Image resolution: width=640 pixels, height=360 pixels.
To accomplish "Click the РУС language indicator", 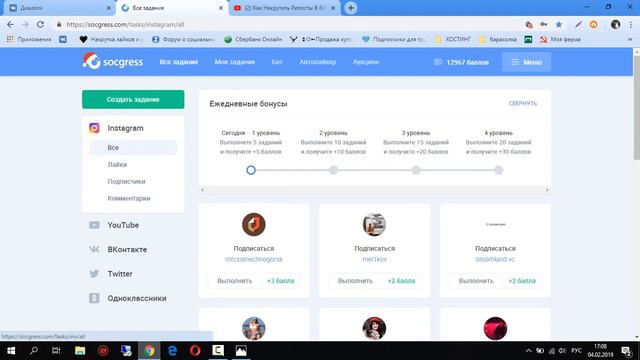I will coord(576,351).
